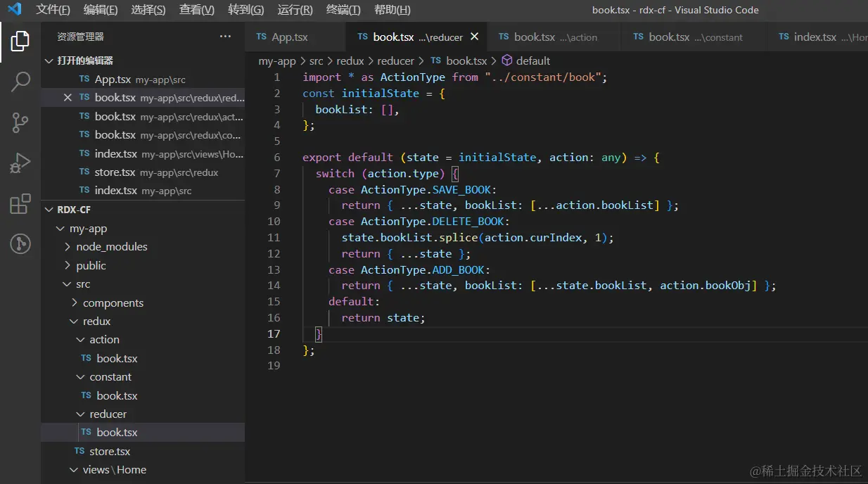Open index.tsx my-app\src\views\Ho... entry
Image resolution: width=868 pixels, height=484 pixels.
coord(143,154)
